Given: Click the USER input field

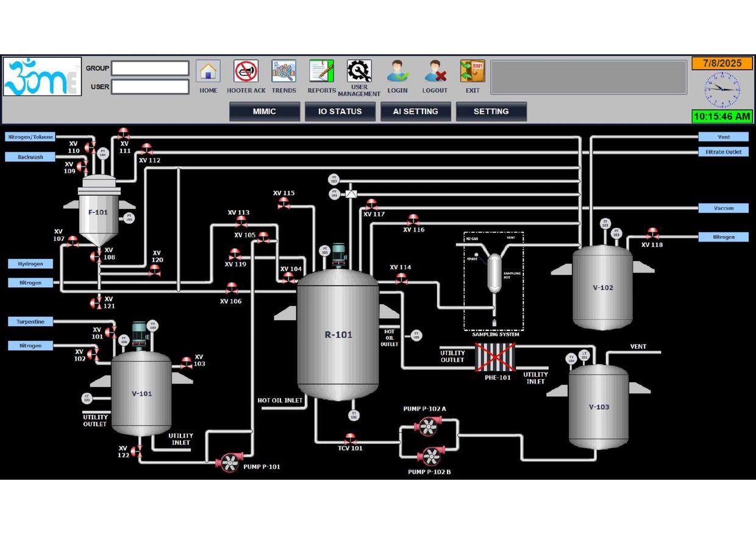Looking at the screenshot, I should point(150,87).
